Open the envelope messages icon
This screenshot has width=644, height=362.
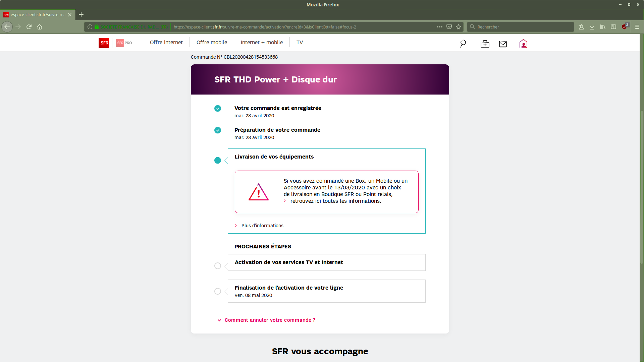503,44
